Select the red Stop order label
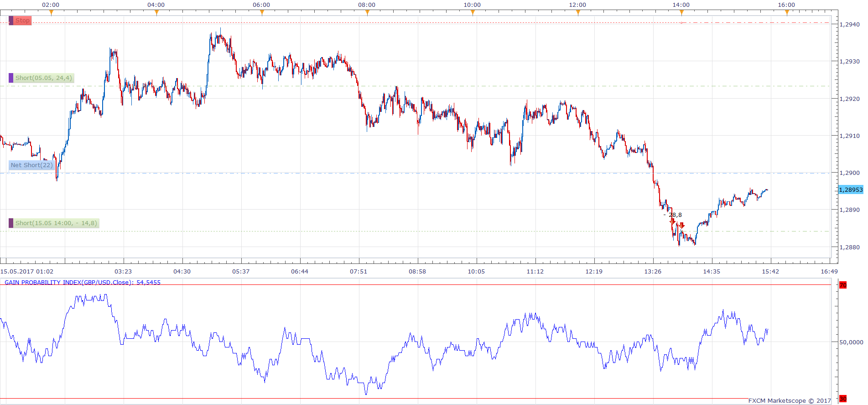Image resolution: width=868 pixels, height=405 pixels. (x=22, y=21)
